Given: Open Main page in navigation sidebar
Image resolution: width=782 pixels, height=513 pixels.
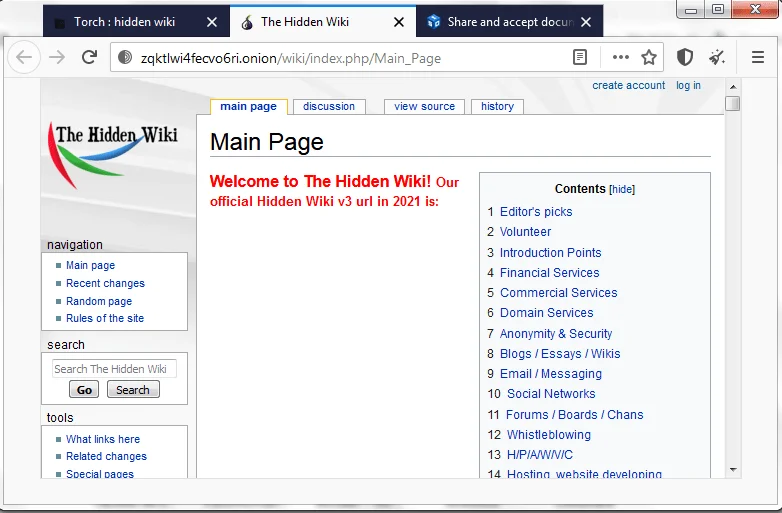Looking at the screenshot, I should tap(90, 265).
